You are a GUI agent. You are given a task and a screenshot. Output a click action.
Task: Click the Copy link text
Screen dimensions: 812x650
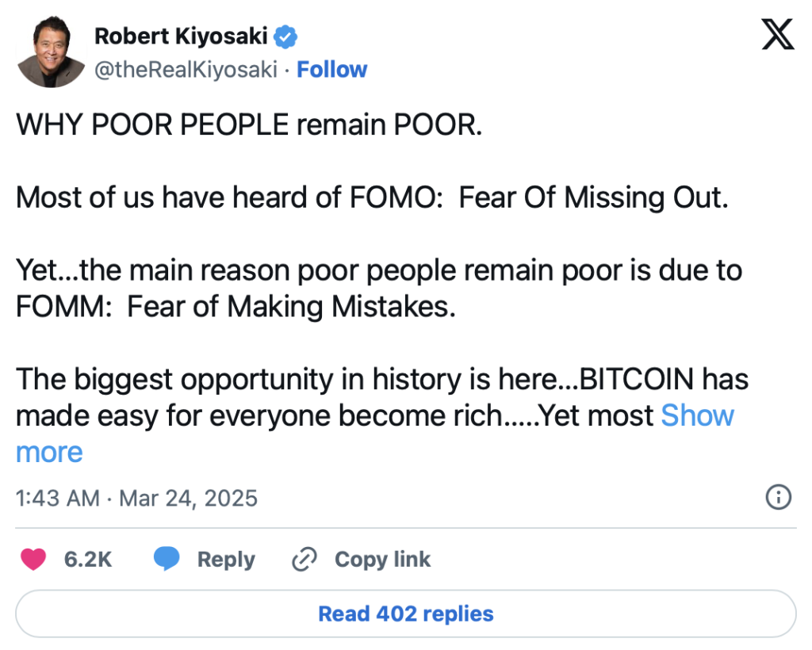[x=382, y=559]
